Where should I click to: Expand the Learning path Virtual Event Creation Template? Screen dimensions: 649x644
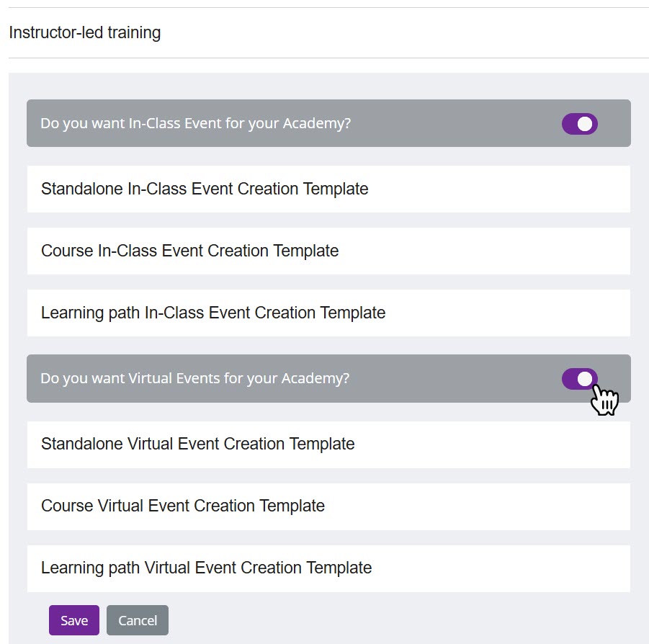click(207, 568)
